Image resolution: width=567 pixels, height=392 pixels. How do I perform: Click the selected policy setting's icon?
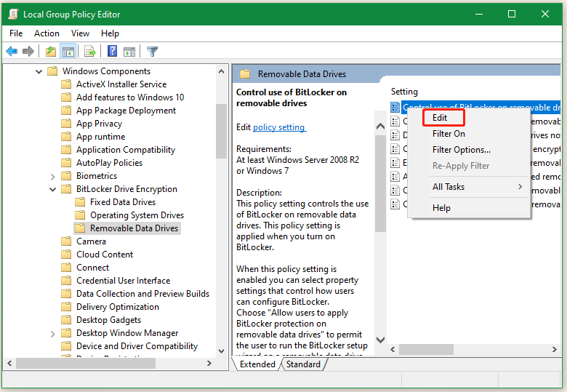tap(395, 108)
